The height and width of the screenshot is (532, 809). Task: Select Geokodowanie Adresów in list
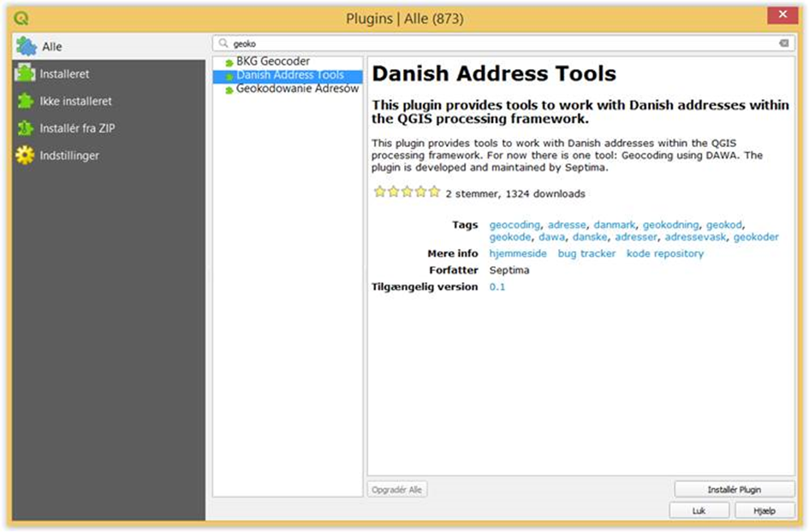(288, 89)
